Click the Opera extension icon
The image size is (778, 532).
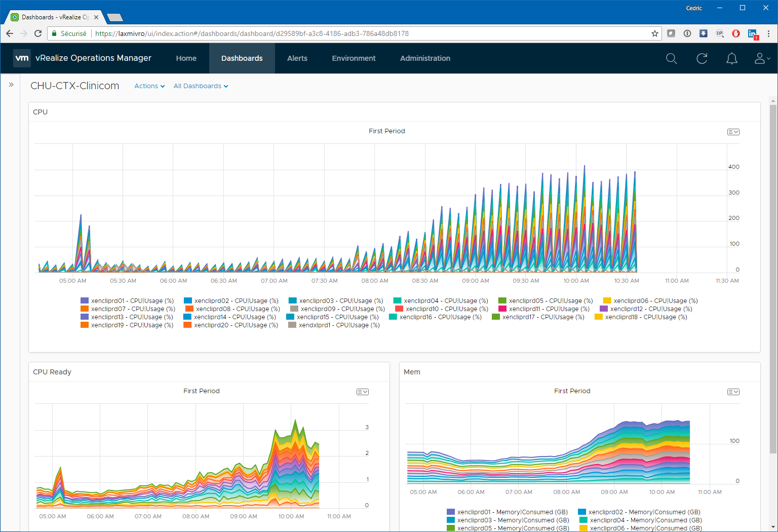click(x=736, y=33)
